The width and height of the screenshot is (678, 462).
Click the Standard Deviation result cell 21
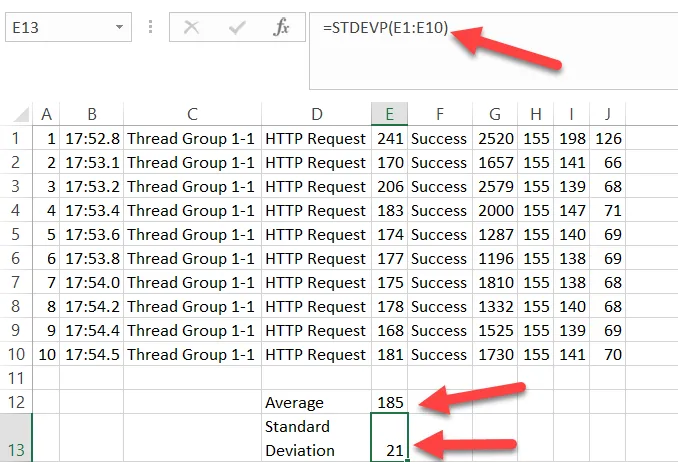point(390,438)
